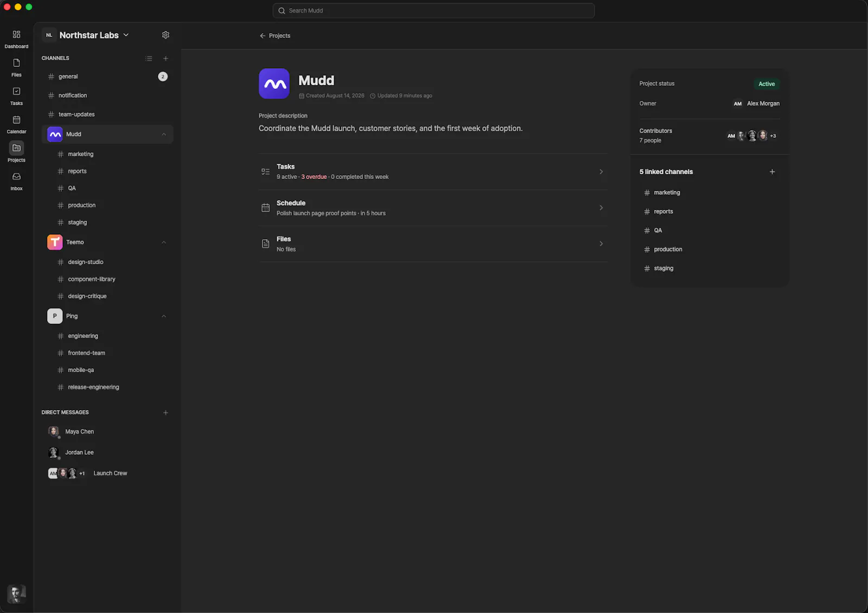868x613 pixels.
Task: Click the Schedule calendar icon
Action: coord(265,208)
